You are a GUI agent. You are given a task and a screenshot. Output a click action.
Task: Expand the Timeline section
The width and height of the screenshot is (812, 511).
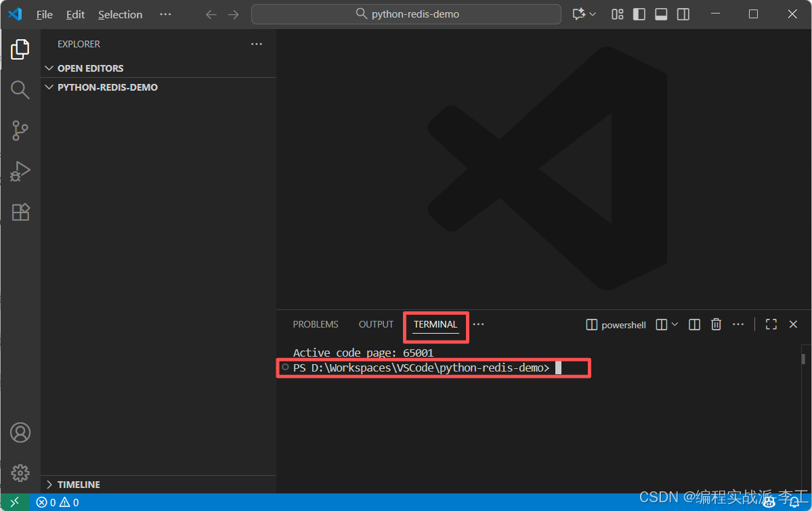coord(158,484)
